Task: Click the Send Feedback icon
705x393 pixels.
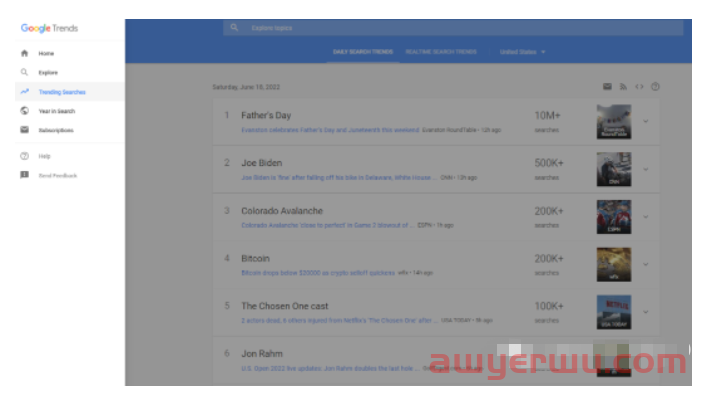Action: 24,175
